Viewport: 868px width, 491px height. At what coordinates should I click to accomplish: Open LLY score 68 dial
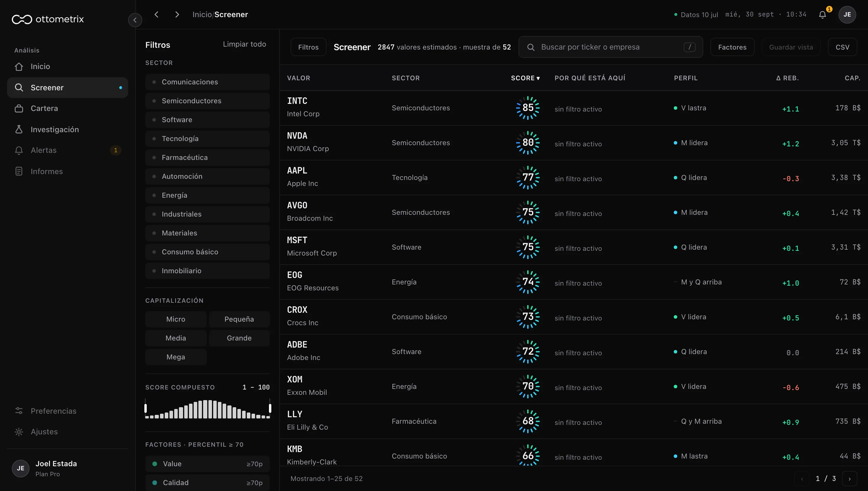pyautogui.click(x=528, y=421)
